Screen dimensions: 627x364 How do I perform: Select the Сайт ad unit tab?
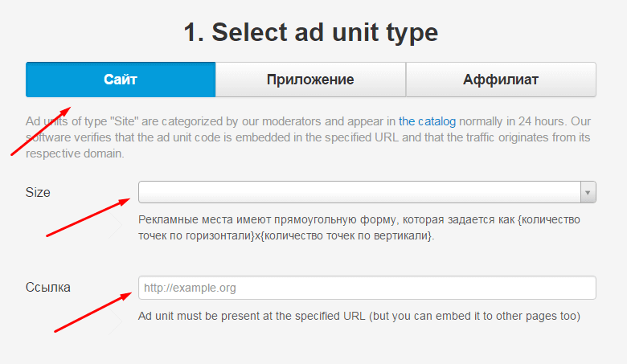121,80
